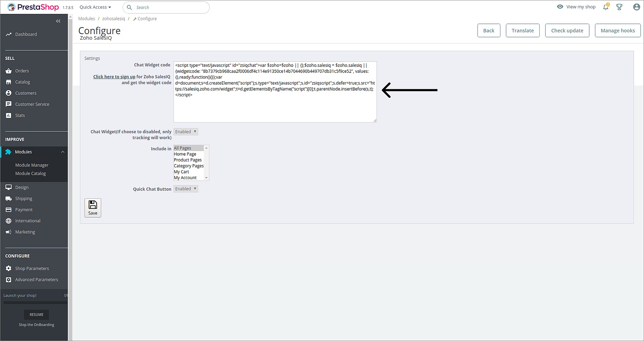
Task: Open the trophy achievements icon
Action: tap(619, 7)
